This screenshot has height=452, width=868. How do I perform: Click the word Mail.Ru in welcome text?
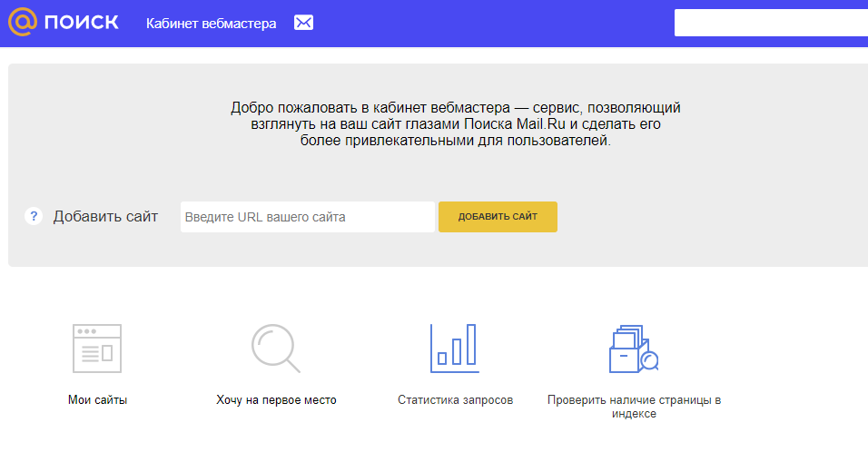(x=541, y=124)
